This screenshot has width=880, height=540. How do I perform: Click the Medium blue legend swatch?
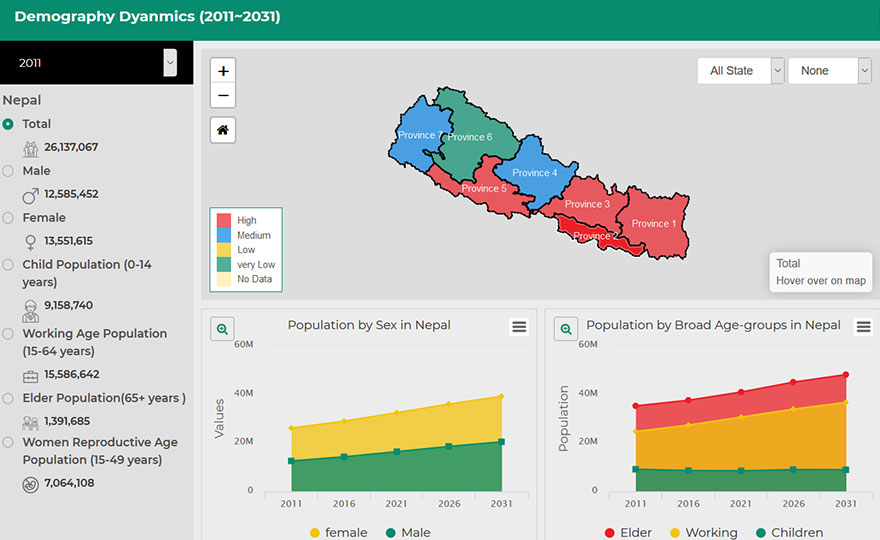pos(224,235)
